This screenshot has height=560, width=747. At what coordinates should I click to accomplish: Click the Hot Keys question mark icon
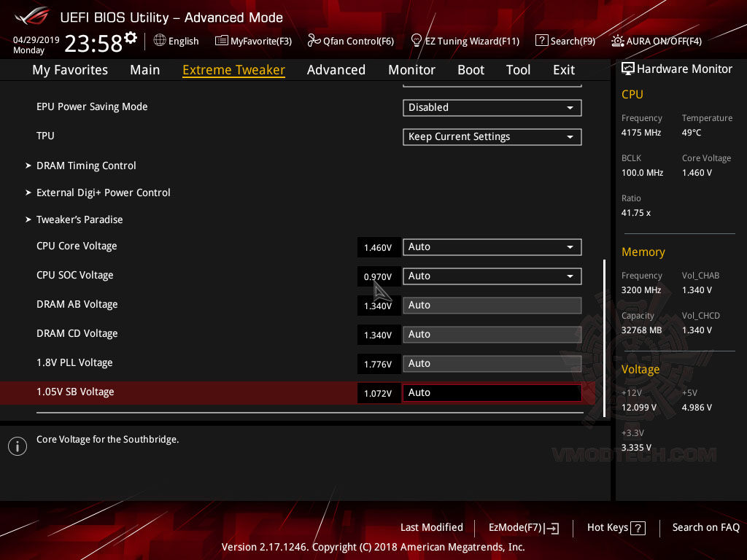[x=638, y=528]
